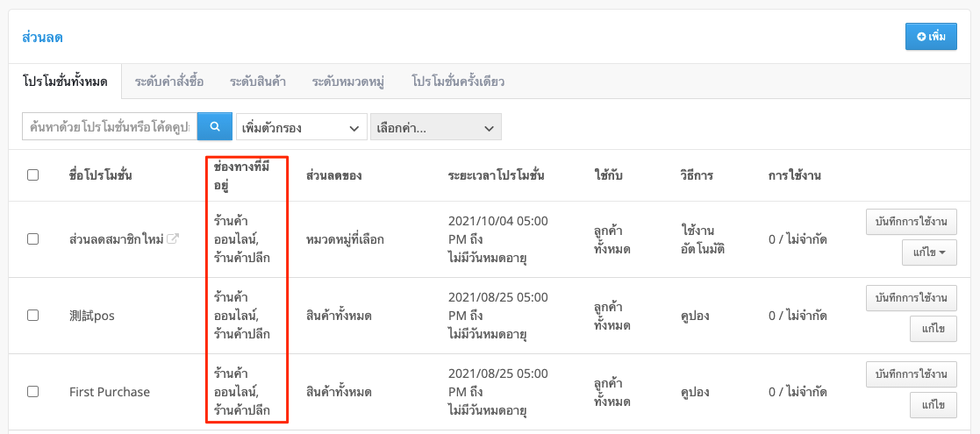Click the การใช้งาน column header
The width and height of the screenshot is (980, 434).
(x=794, y=175)
